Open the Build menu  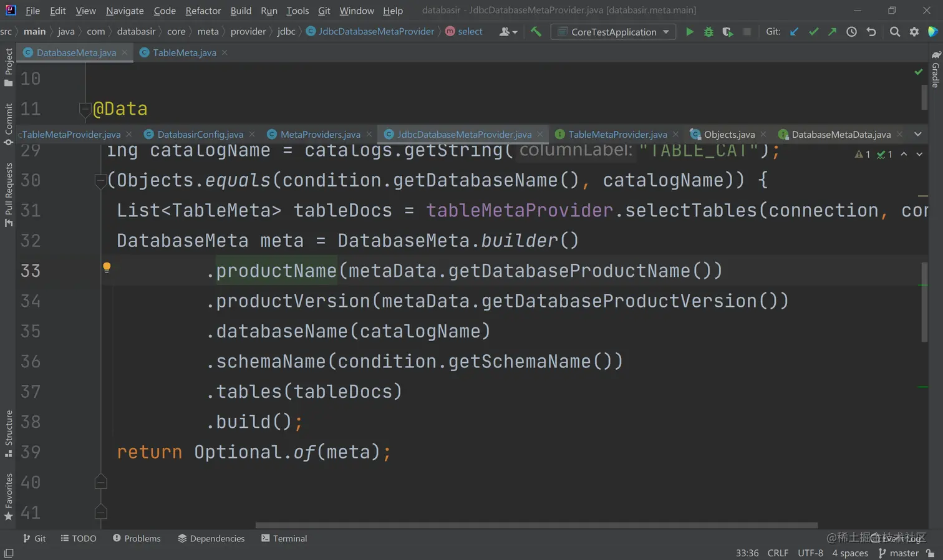pyautogui.click(x=241, y=11)
